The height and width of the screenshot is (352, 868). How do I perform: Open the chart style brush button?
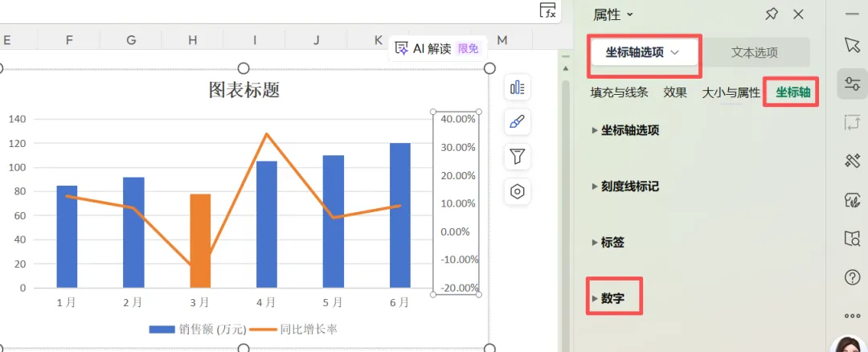(x=518, y=122)
